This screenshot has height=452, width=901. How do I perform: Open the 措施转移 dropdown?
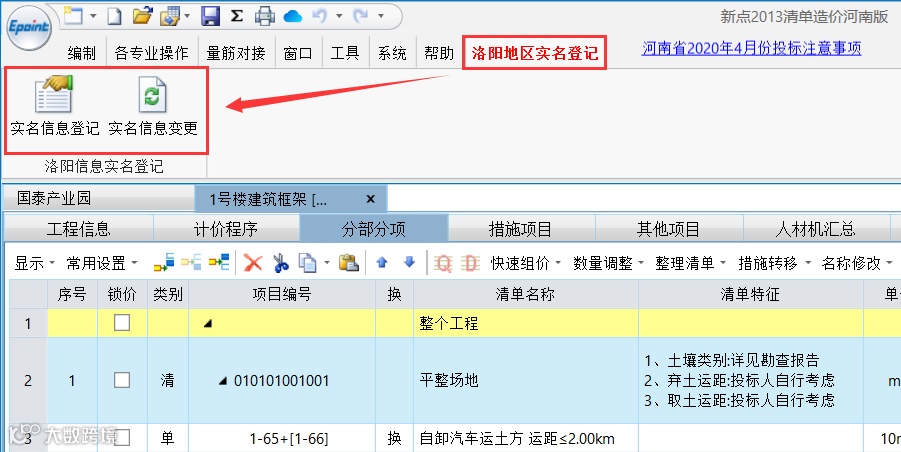coord(774,263)
